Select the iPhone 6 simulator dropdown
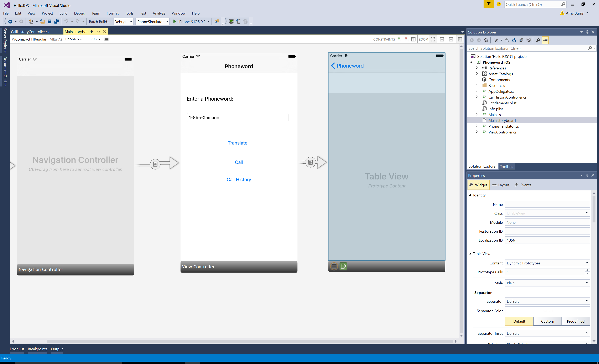 tap(192, 21)
